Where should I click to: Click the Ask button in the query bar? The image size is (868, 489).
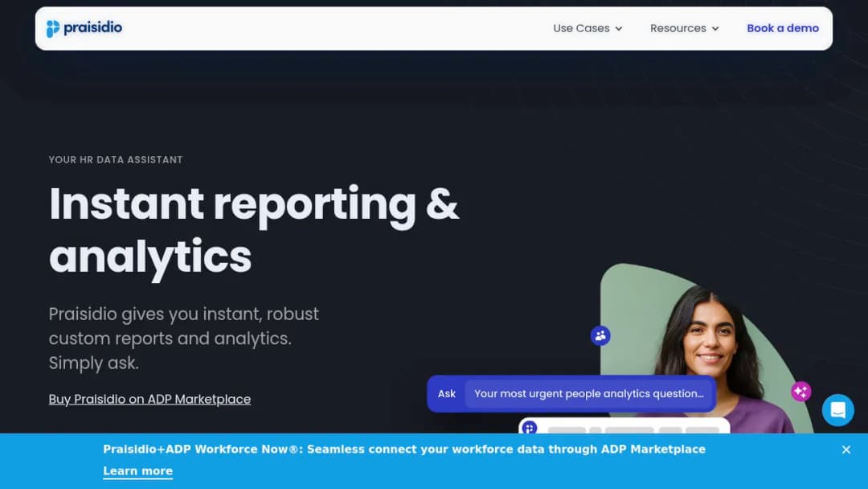click(x=447, y=394)
